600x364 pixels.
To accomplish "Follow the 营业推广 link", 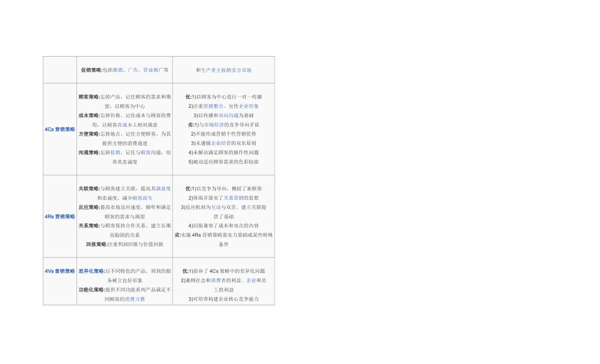I will point(153,70).
